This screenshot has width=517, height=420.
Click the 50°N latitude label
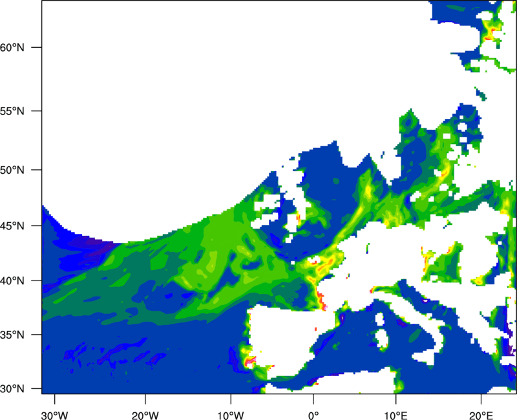point(12,170)
